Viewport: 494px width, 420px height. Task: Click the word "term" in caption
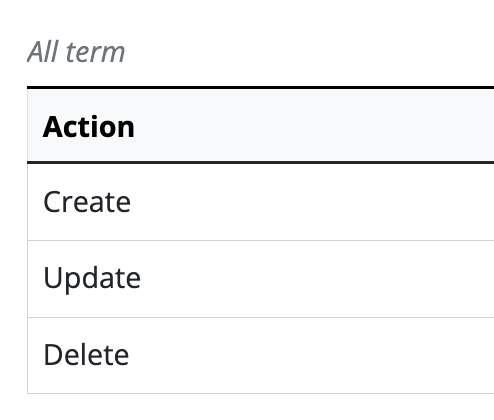[96, 52]
